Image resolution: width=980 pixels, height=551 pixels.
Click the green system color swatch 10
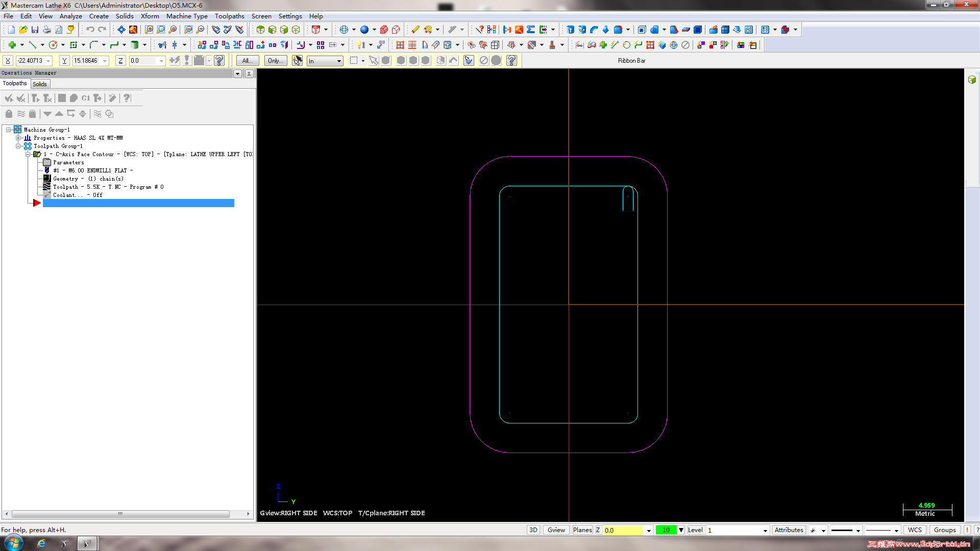pos(666,530)
